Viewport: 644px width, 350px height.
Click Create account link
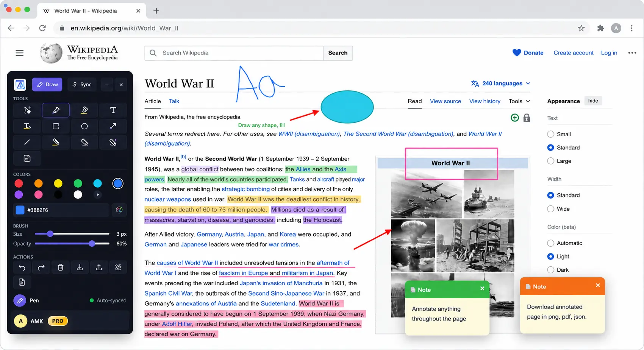click(574, 53)
